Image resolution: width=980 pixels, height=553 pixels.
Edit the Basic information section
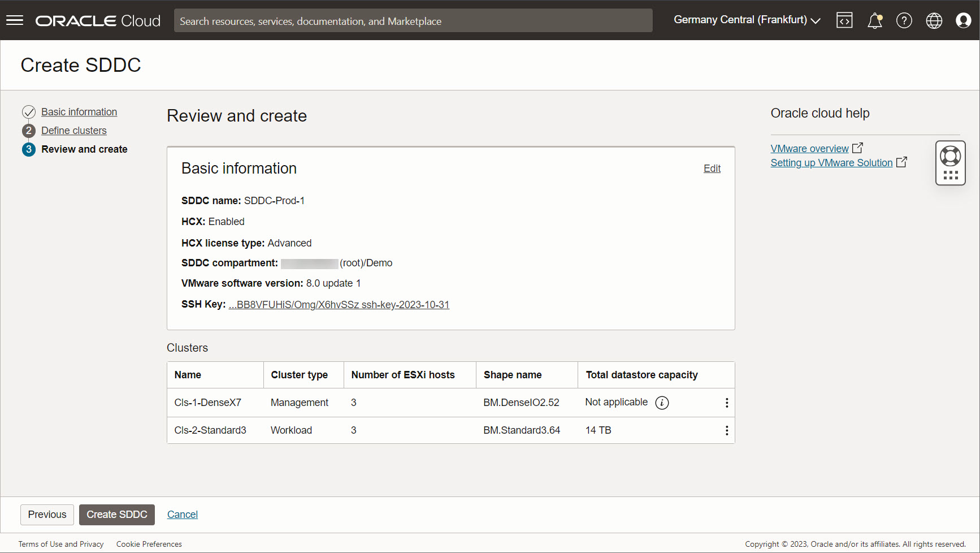712,169
